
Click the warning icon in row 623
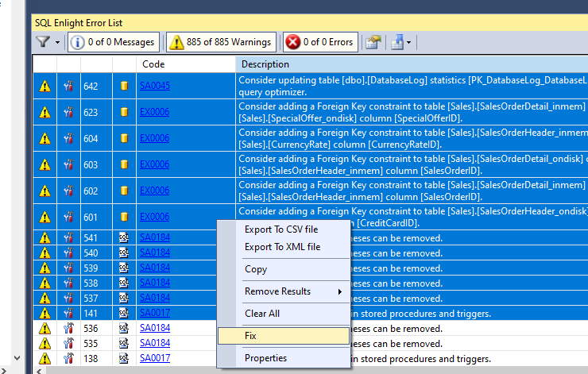[x=45, y=113]
